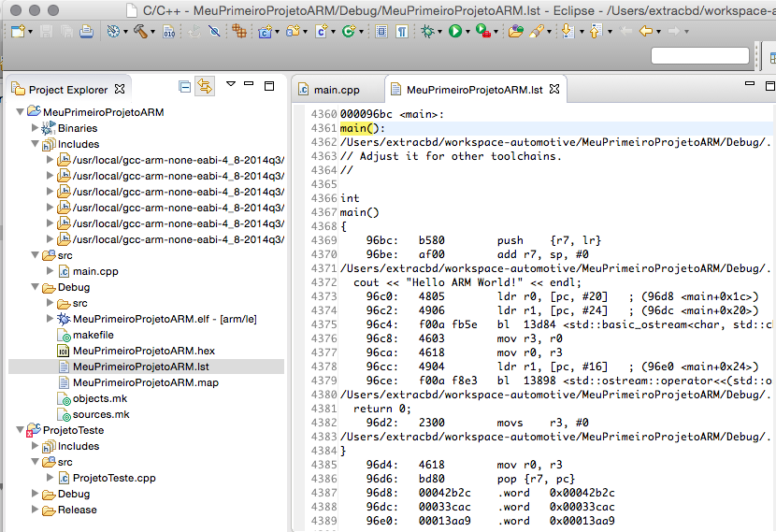Open the Project Explorer View Menu triangle

click(x=231, y=84)
